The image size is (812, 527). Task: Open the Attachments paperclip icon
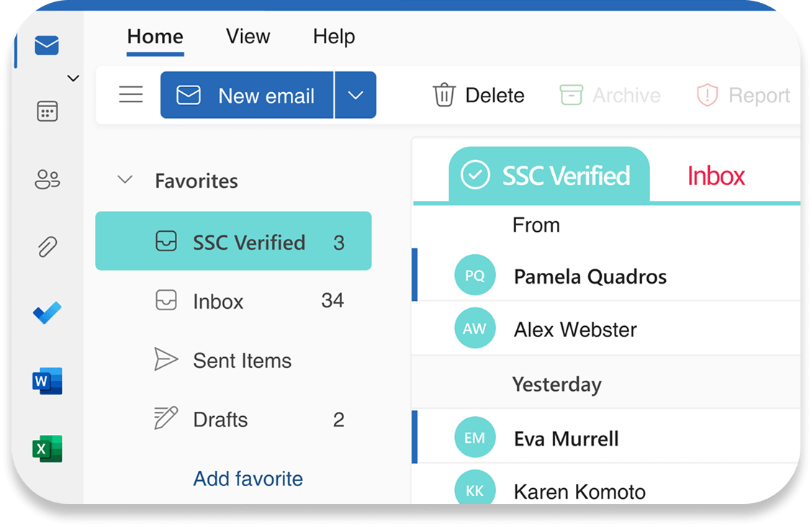coord(45,247)
